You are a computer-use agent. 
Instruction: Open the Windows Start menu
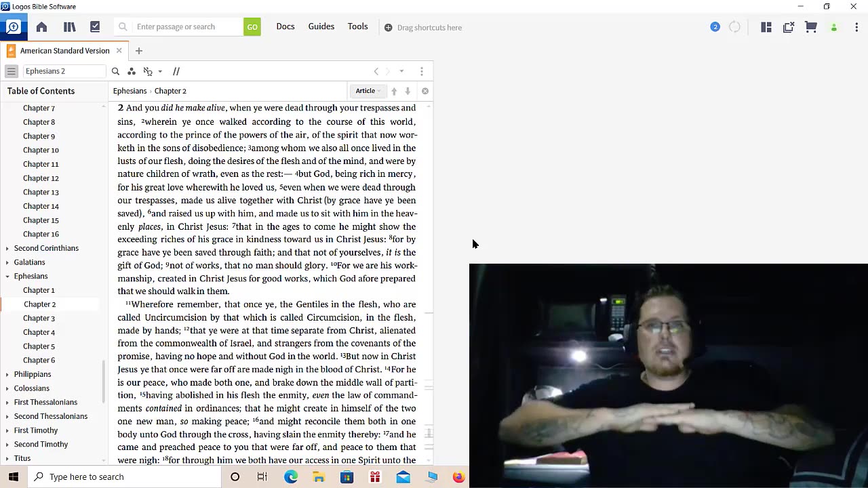click(x=14, y=476)
